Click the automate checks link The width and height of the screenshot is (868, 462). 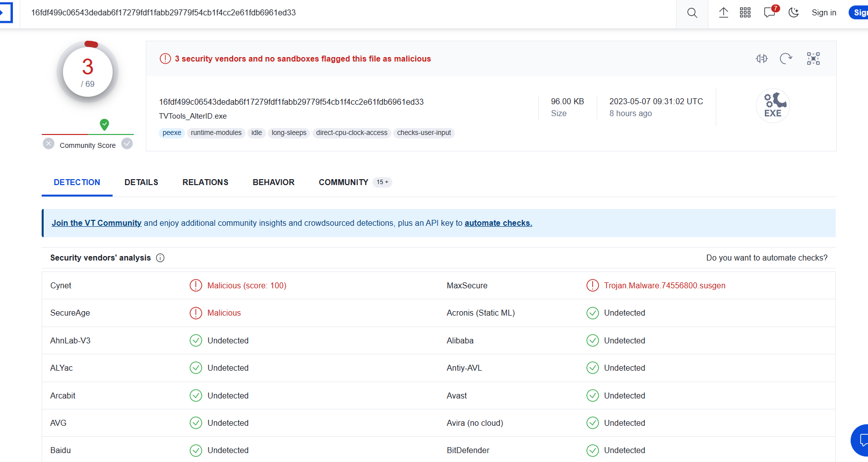498,223
